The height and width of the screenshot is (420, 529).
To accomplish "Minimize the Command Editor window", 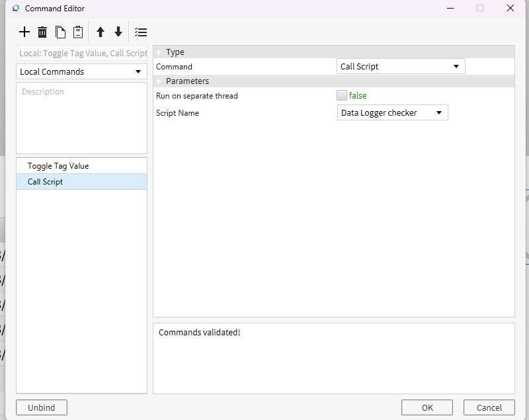I will 450,8.
